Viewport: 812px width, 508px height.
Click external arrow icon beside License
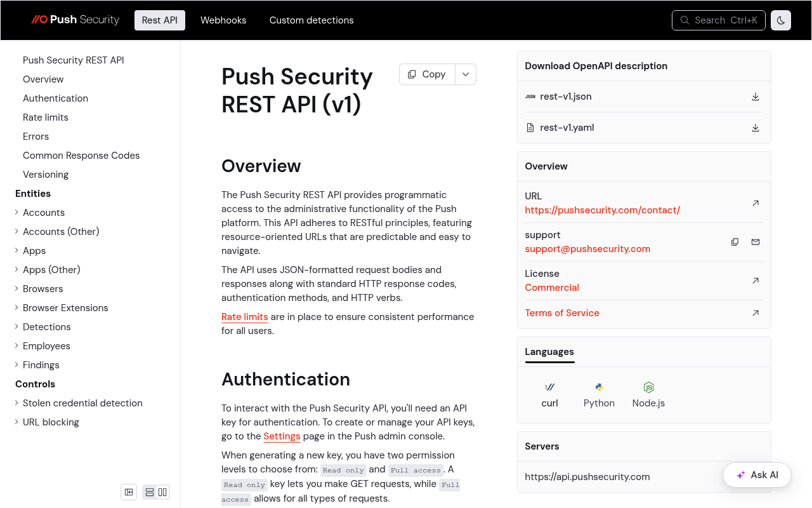(x=756, y=281)
